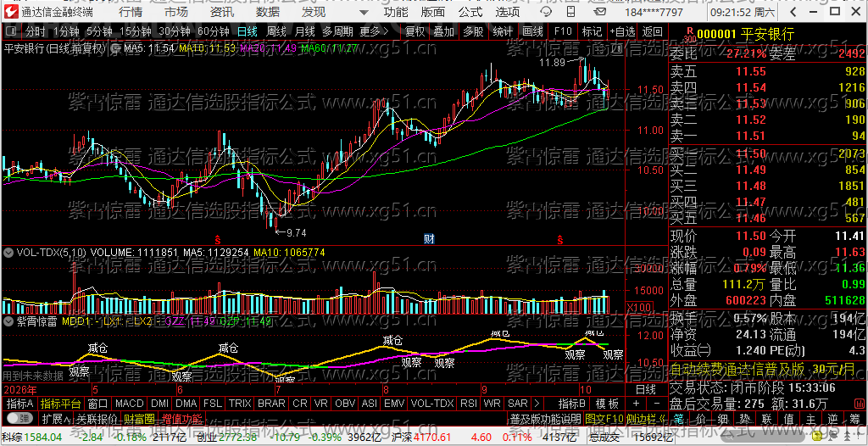Click the X100 volume unit label
This screenshot has width=868, height=446.
pos(637,308)
